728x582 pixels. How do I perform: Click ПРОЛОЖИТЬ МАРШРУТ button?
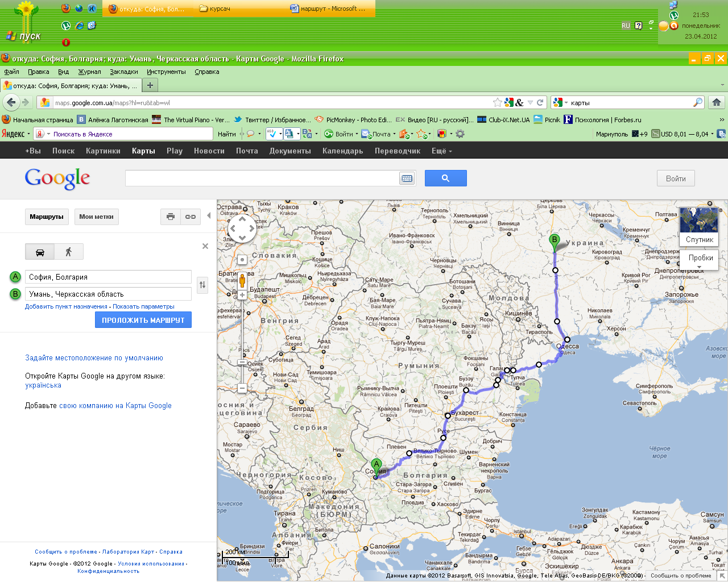tap(143, 320)
